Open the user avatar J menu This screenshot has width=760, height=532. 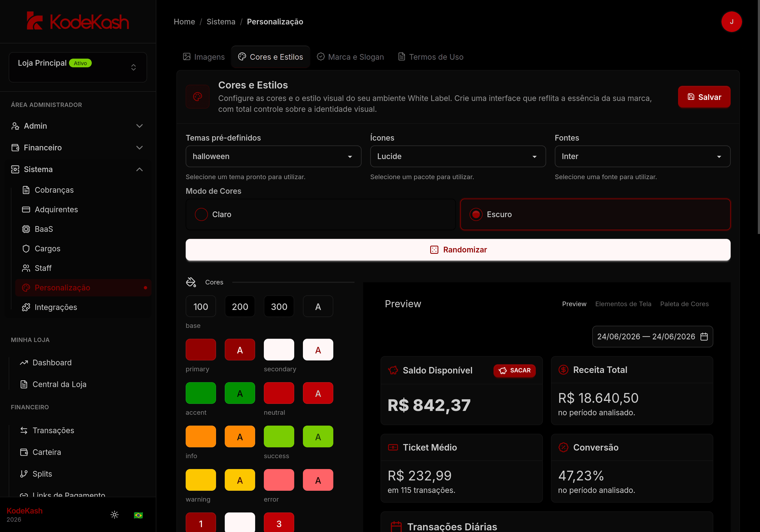(731, 22)
